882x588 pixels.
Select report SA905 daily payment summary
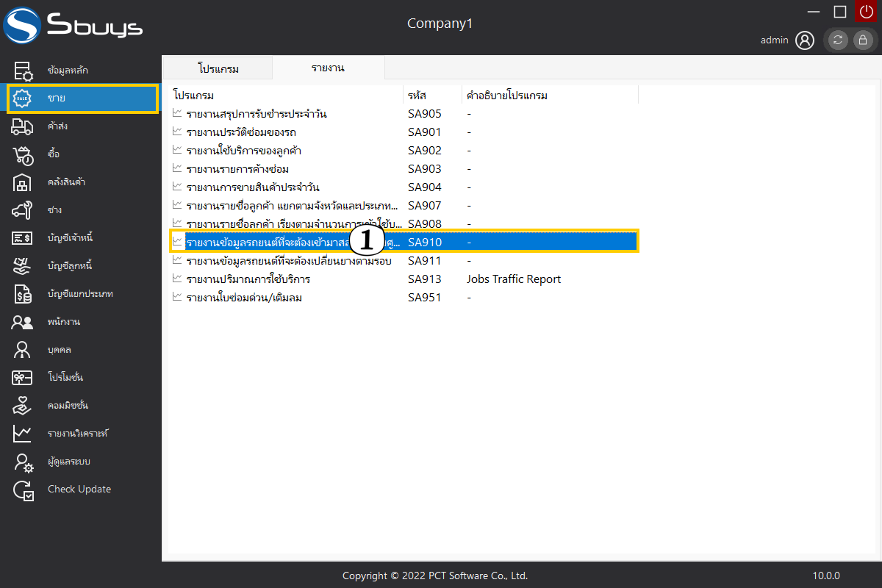pyautogui.click(x=257, y=114)
